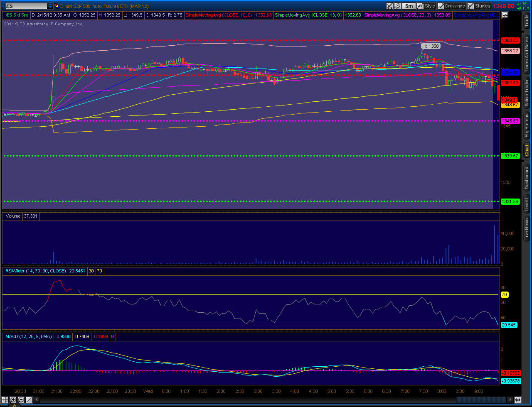Screen dimensions: 532x407
Task: Expand the symbol selector dropdown arrow
Action: click(x=50, y=6)
